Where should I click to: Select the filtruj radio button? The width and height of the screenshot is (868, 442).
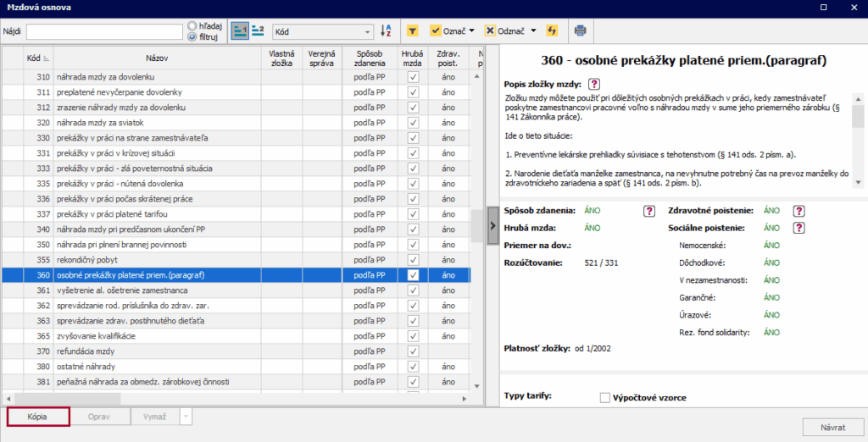tap(192, 37)
